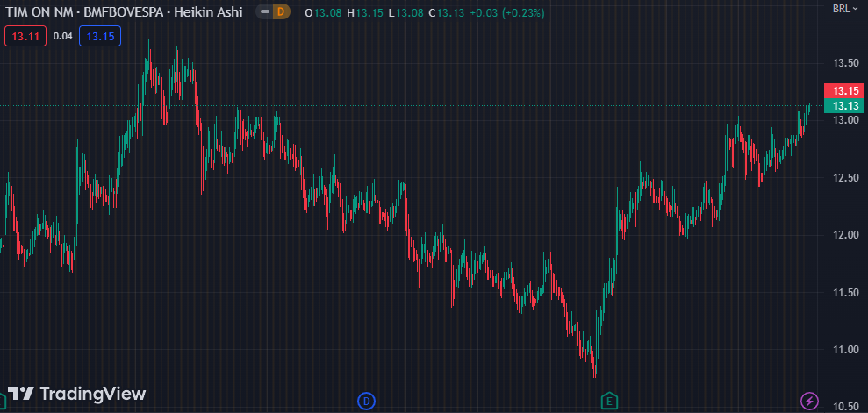Click the close value C13.13
This screenshot has height=413, width=868.
coord(446,12)
